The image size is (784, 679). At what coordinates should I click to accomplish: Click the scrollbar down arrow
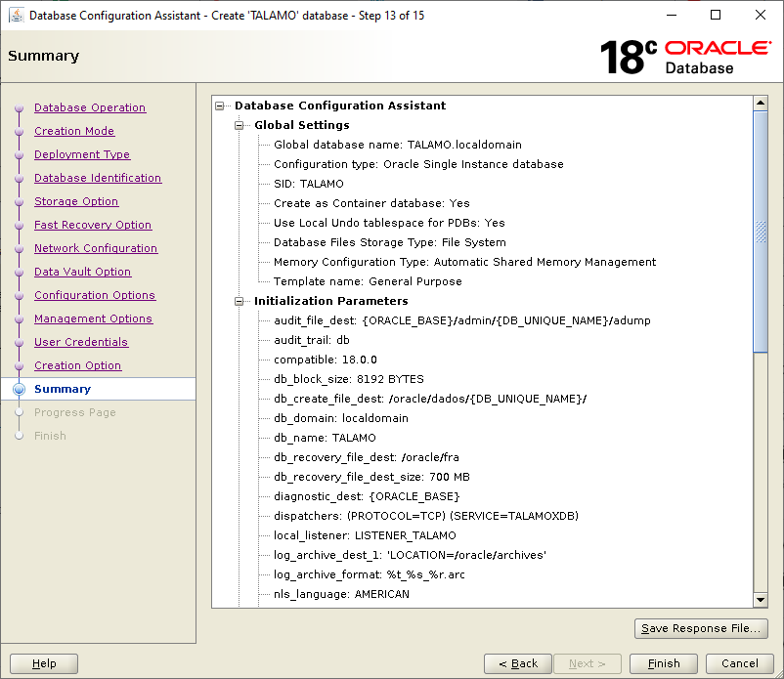(761, 600)
